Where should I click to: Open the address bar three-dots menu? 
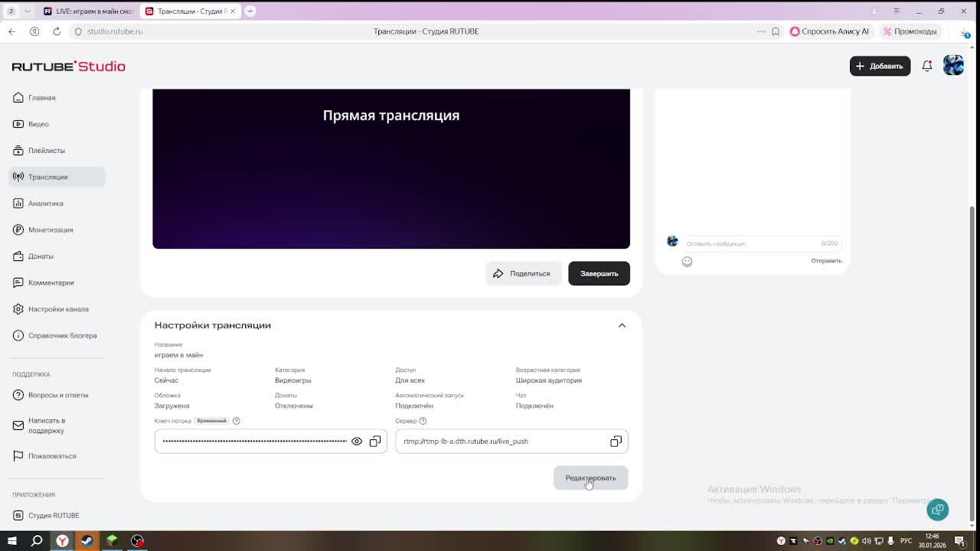pos(761,31)
